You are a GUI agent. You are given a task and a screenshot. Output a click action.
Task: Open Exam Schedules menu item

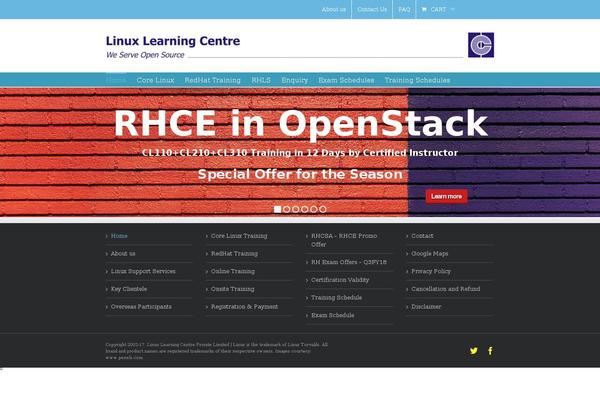pos(346,80)
